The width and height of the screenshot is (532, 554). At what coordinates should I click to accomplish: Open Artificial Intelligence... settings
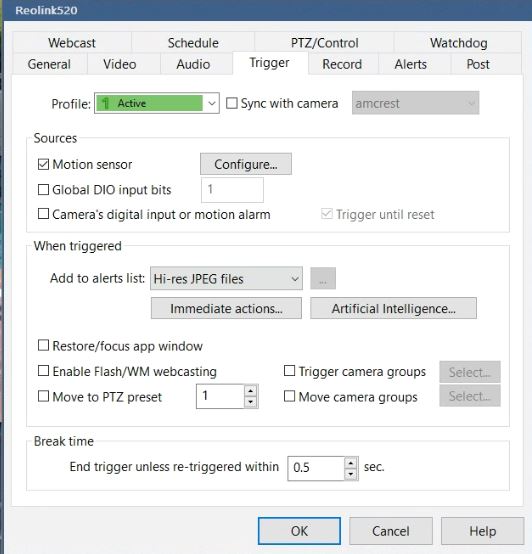393,308
